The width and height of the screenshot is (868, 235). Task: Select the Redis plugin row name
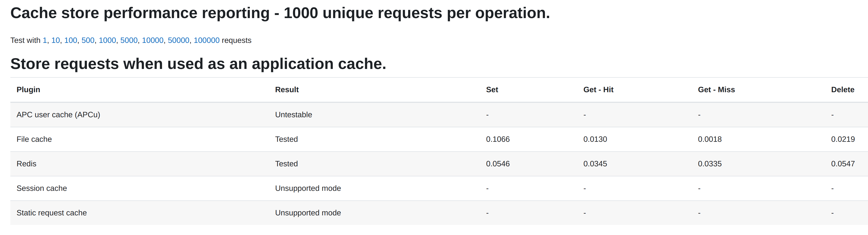click(26, 164)
